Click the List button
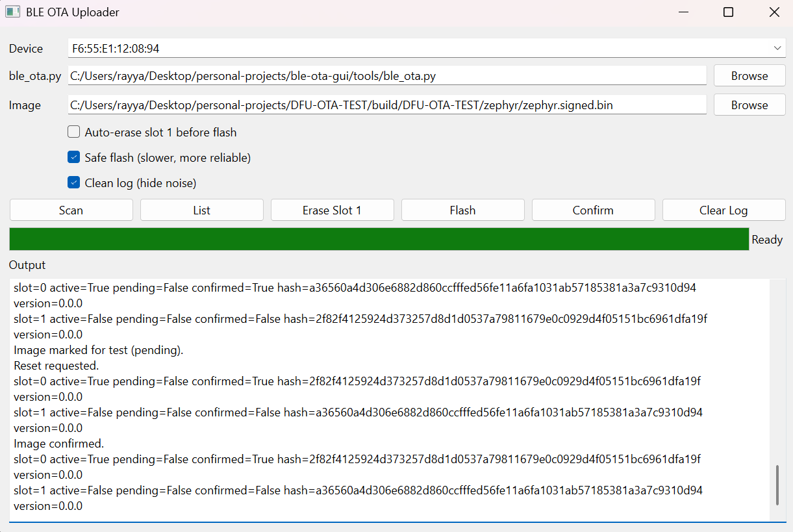793x532 pixels. click(x=201, y=209)
